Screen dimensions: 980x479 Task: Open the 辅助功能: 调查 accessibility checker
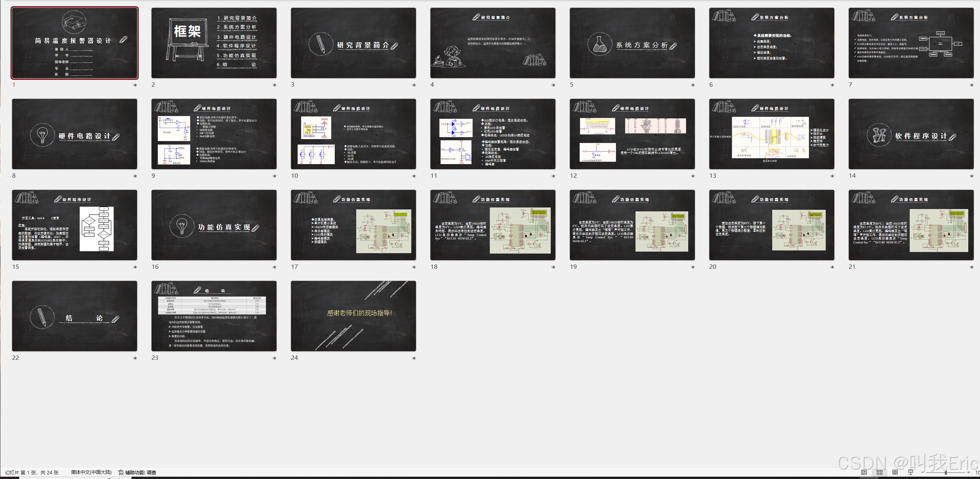[x=137, y=472]
